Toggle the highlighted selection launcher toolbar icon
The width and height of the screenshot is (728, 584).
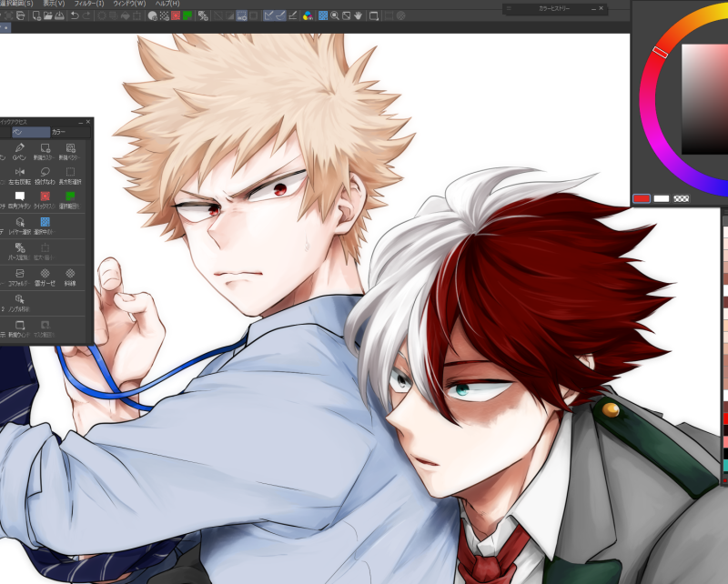coord(241,15)
